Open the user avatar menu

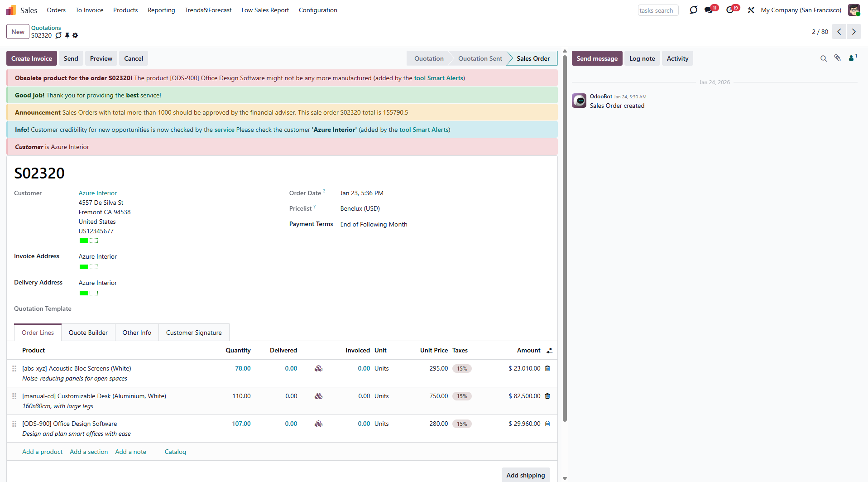point(854,10)
